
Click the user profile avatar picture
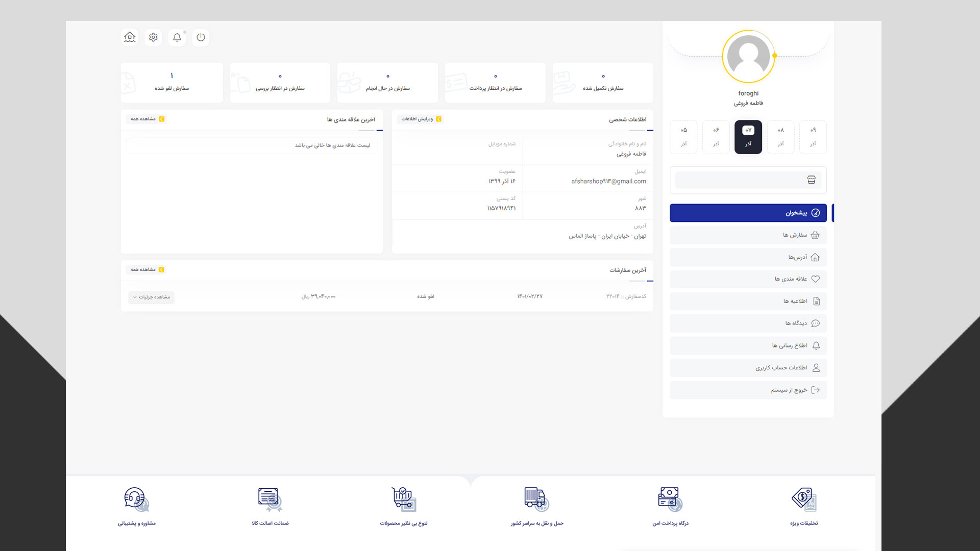pos(748,57)
